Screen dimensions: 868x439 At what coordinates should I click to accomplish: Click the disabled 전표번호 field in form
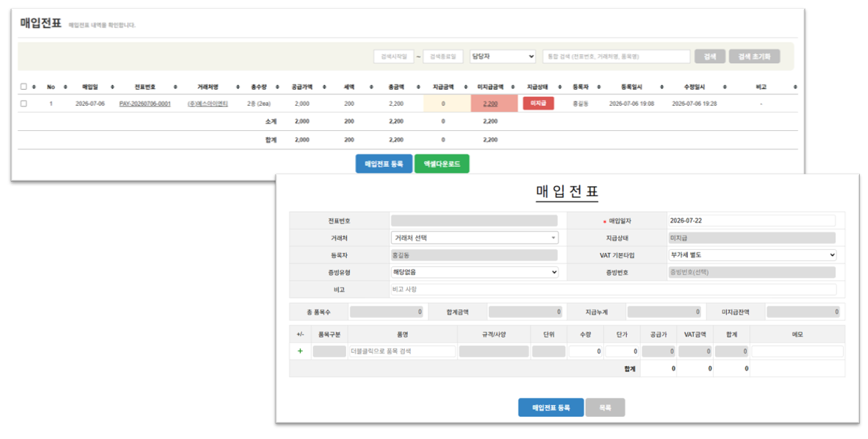(474, 221)
